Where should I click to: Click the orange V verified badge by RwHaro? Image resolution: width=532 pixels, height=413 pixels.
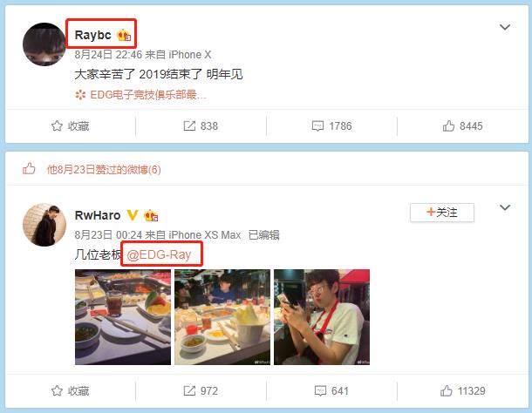click(133, 215)
